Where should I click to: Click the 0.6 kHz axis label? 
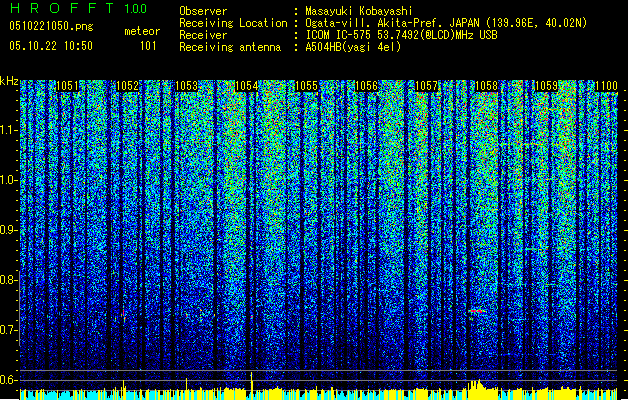tap(9, 380)
